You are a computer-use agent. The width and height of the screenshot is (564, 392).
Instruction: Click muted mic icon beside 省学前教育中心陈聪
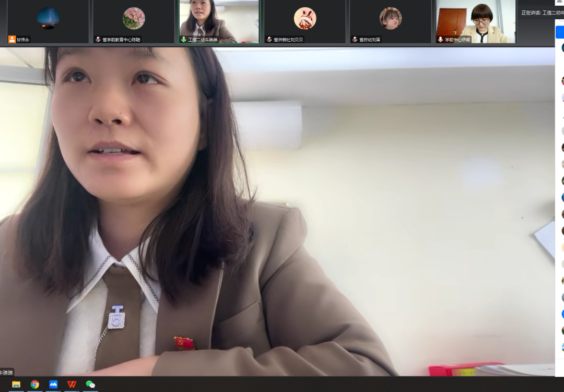coord(98,40)
